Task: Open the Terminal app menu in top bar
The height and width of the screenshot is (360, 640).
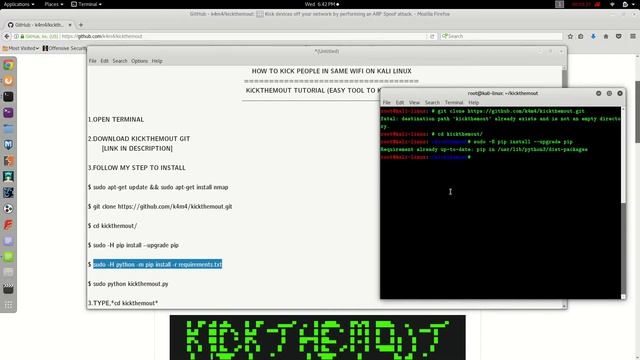Action: [x=86, y=4]
